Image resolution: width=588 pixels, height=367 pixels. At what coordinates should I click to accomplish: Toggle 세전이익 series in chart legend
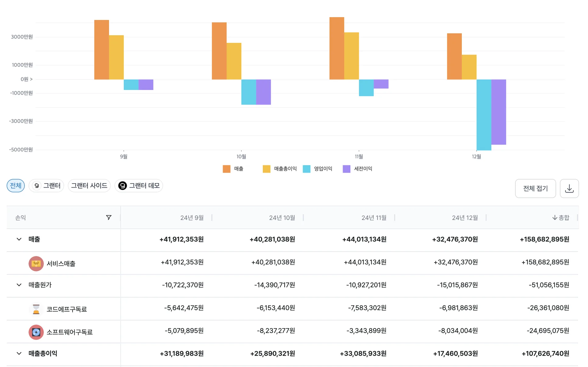tap(357, 169)
